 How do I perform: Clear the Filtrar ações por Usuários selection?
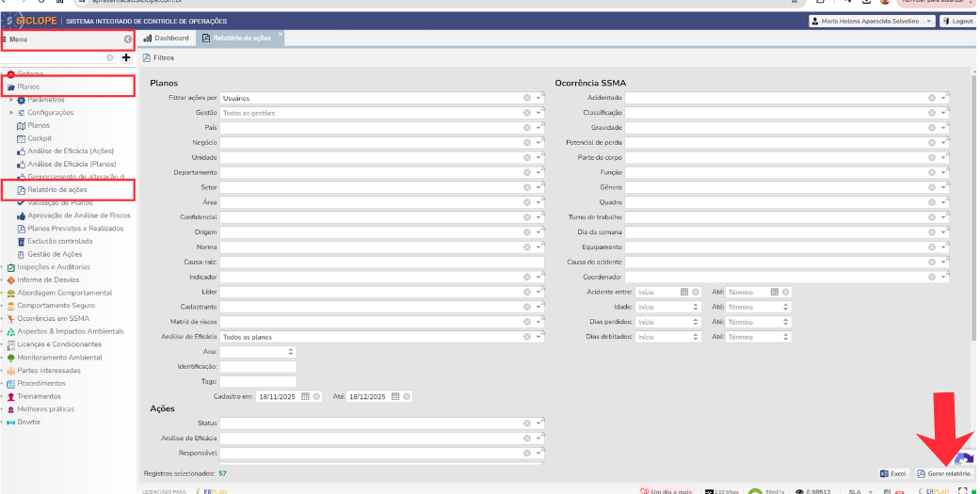[x=527, y=98]
